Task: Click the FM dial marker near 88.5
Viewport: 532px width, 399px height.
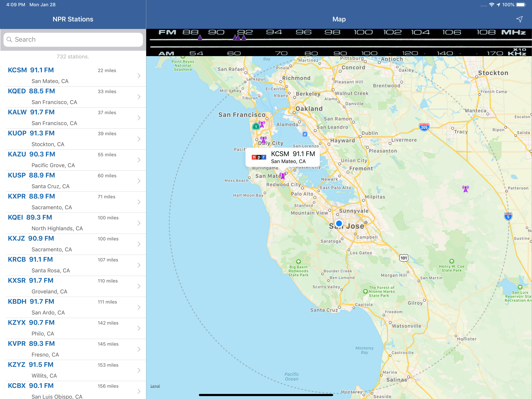Action: coord(200,38)
